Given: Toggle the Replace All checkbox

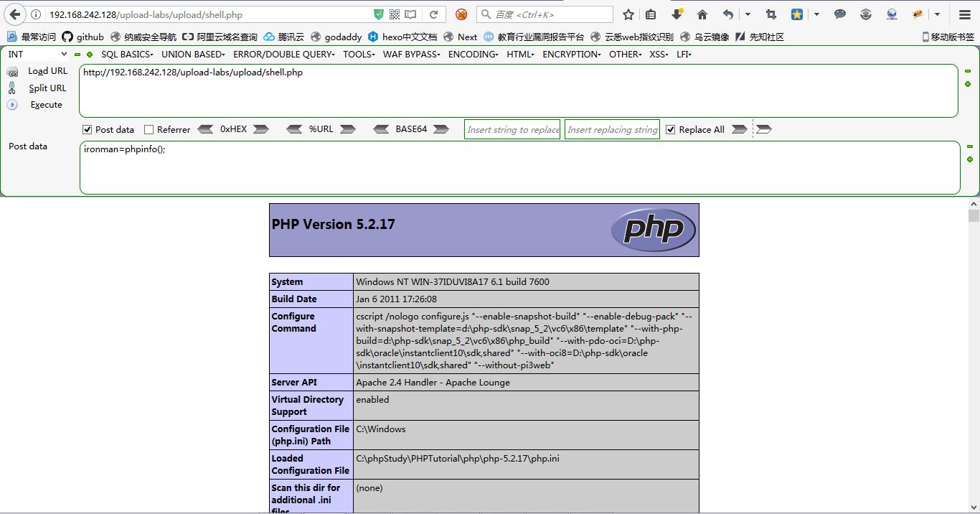Looking at the screenshot, I should pos(671,130).
